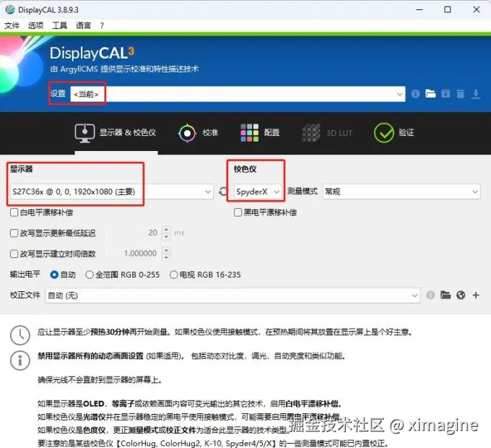491x448 pixels.
Task: Select 全范围 RGB 0-255 radio
Action: (x=90, y=275)
